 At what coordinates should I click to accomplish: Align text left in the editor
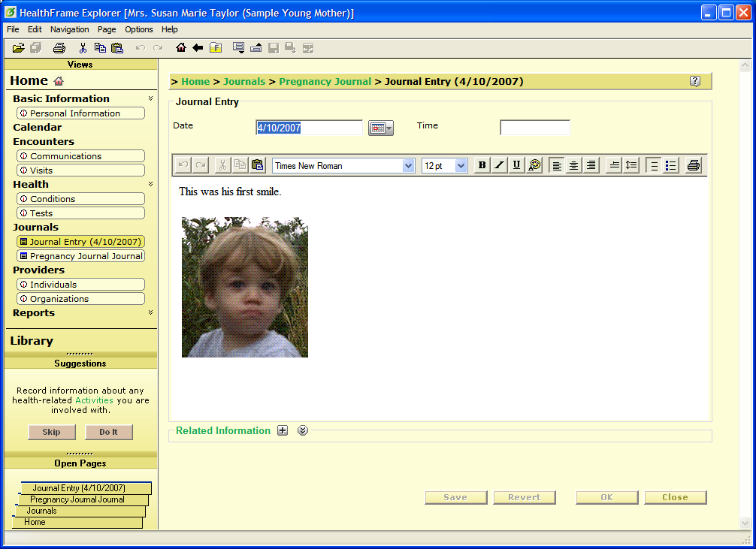[556, 165]
